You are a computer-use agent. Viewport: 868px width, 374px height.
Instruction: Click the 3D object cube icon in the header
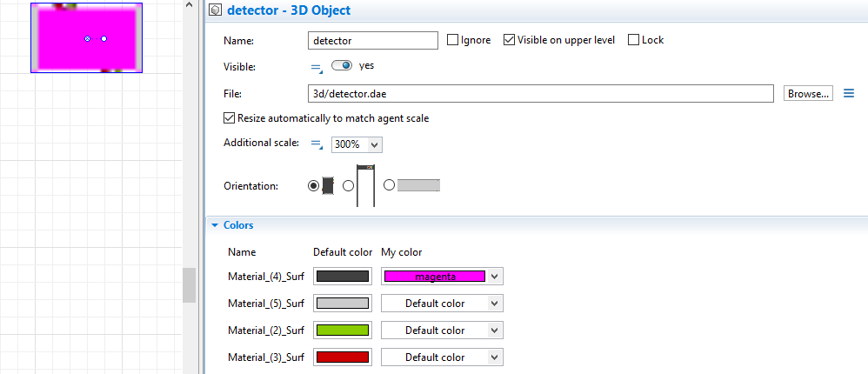tap(215, 12)
